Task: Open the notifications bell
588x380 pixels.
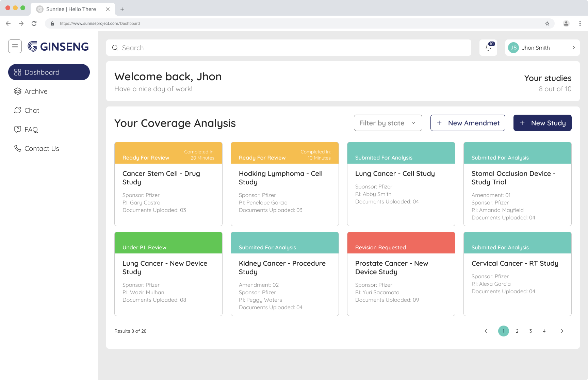Action: (x=488, y=48)
